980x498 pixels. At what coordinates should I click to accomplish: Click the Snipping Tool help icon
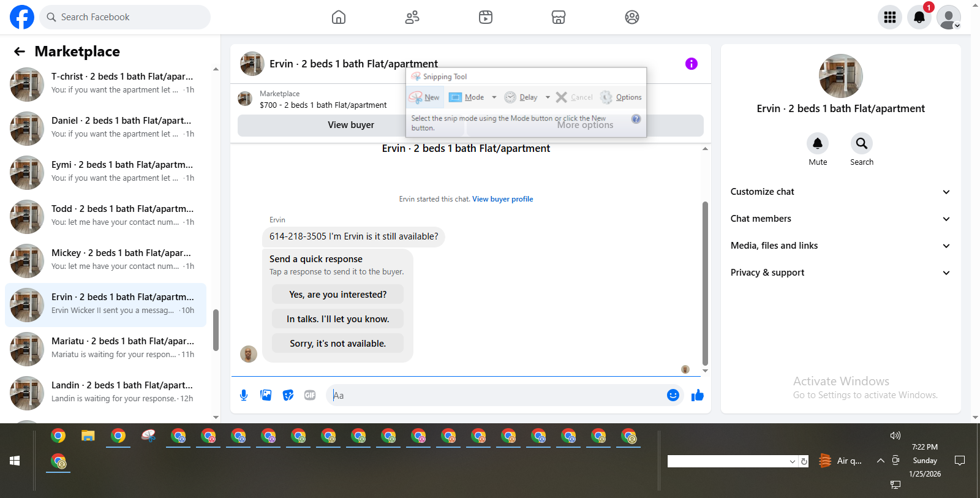pos(636,119)
